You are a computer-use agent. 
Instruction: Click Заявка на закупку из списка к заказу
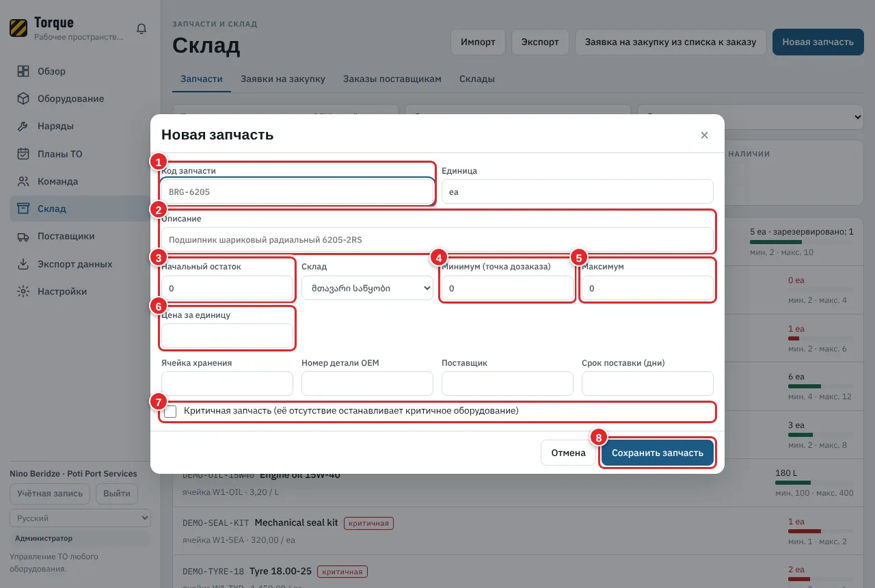[671, 42]
